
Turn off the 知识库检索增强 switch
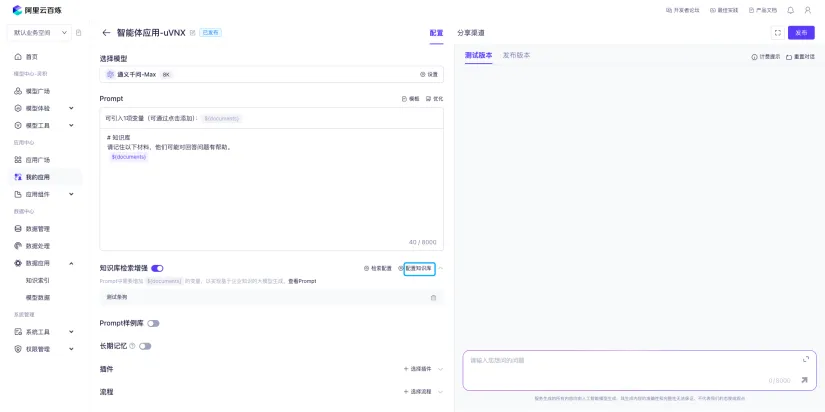click(157, 268)
